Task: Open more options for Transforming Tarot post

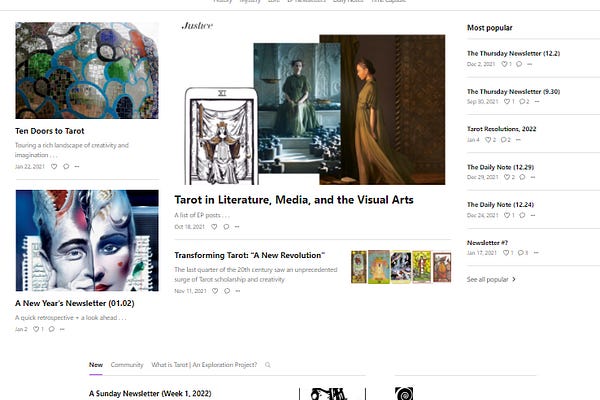Action: (238, 291)
